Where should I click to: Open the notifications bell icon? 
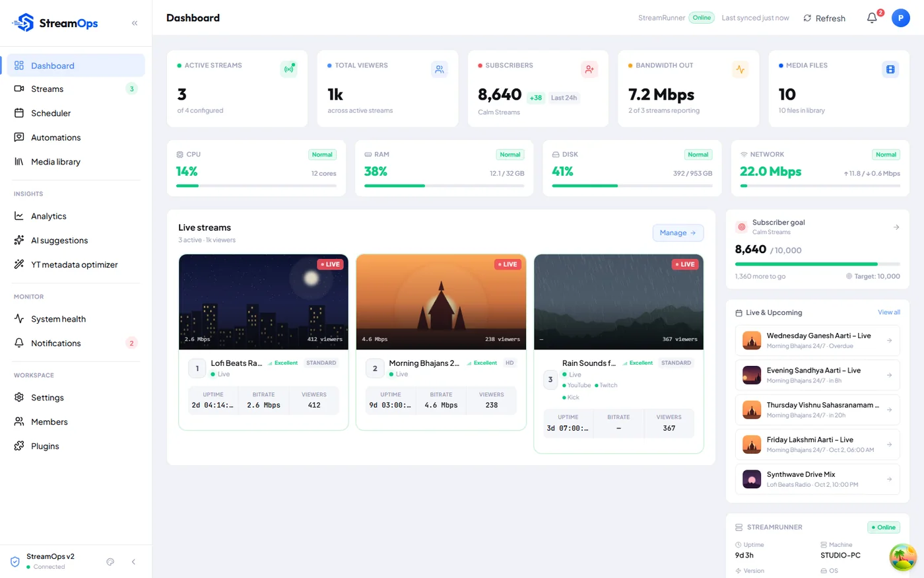click(x=872, y=18)
